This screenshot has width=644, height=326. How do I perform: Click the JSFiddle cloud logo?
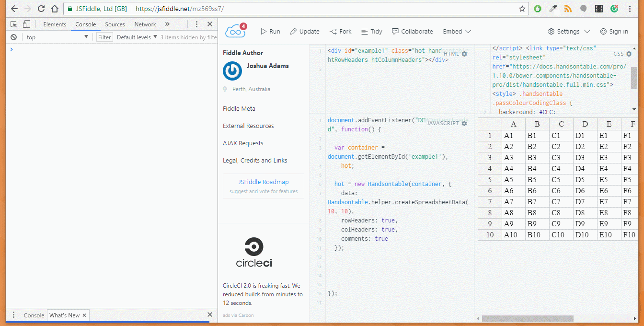234,30
